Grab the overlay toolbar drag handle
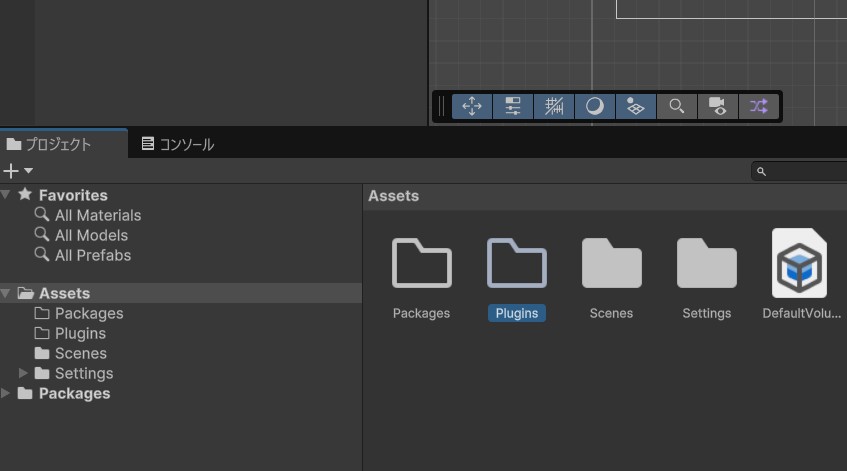Screen dimensions: 847x471 441,106
